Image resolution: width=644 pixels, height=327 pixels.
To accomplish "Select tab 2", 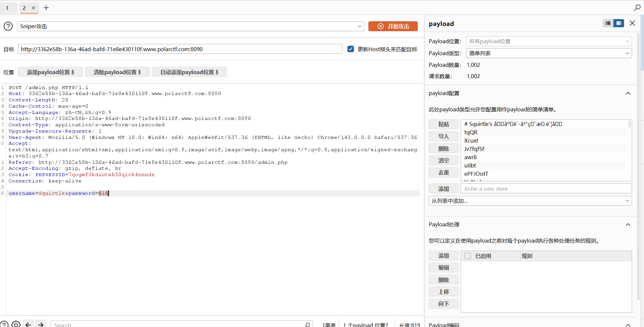I will (24, 8).
